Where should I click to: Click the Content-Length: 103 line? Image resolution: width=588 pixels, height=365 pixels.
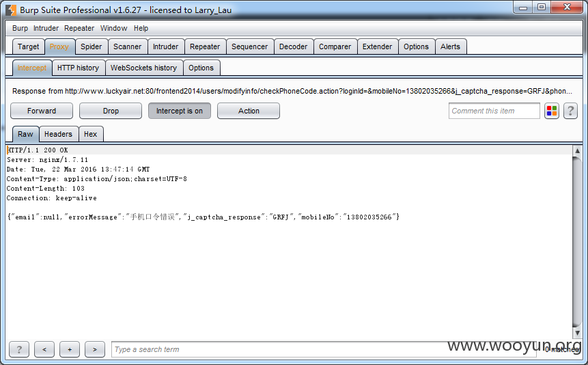point(45,189)
